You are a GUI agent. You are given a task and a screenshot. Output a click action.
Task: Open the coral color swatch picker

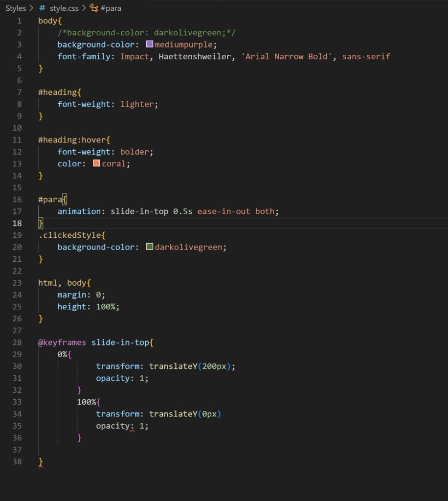(x=96, y=163)
